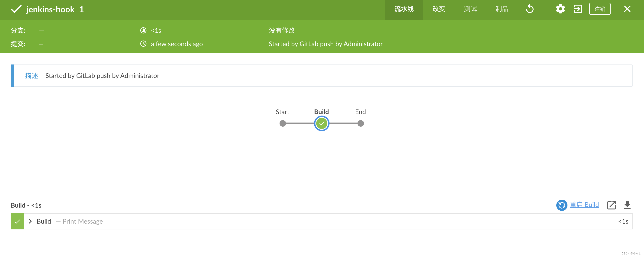Click header 'Started by GitLab push' text
The width and height of the screenshot is (644, 257).
pos(325,44)
